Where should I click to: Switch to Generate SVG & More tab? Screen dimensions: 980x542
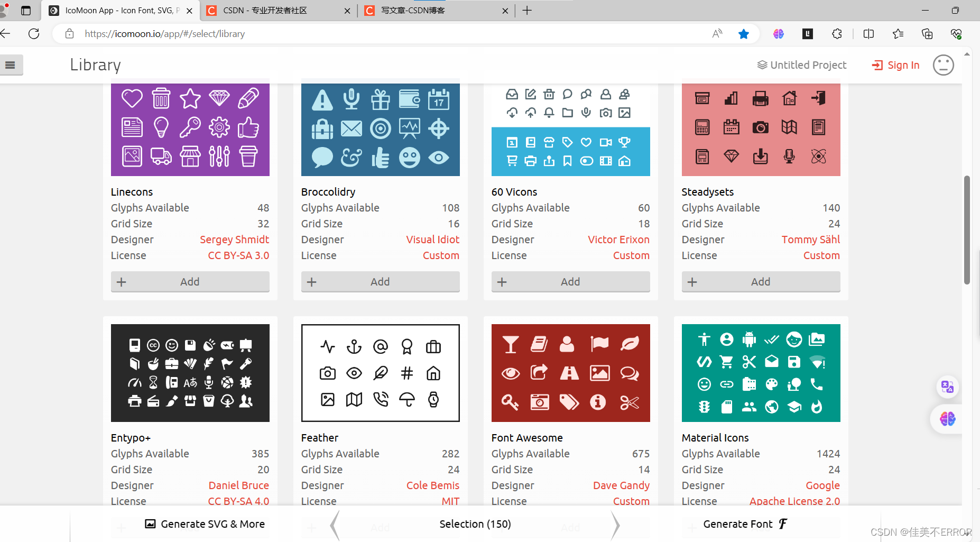pyautogui.click(x=205, y=524)
